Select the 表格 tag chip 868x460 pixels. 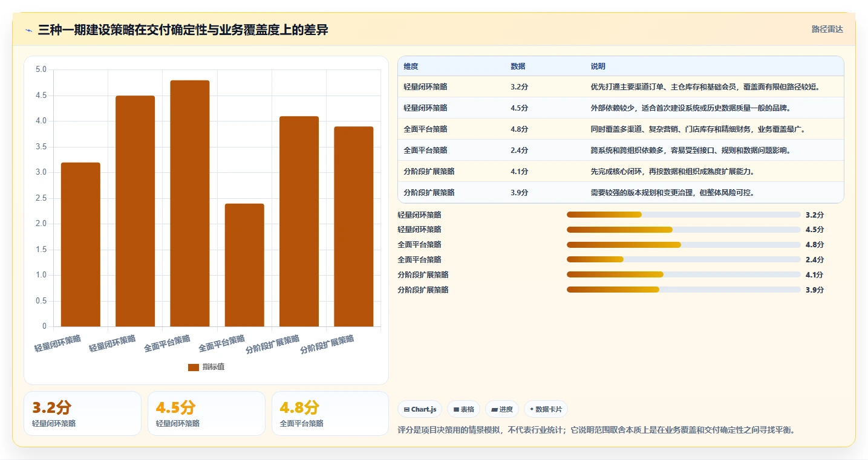pos(463,409)
